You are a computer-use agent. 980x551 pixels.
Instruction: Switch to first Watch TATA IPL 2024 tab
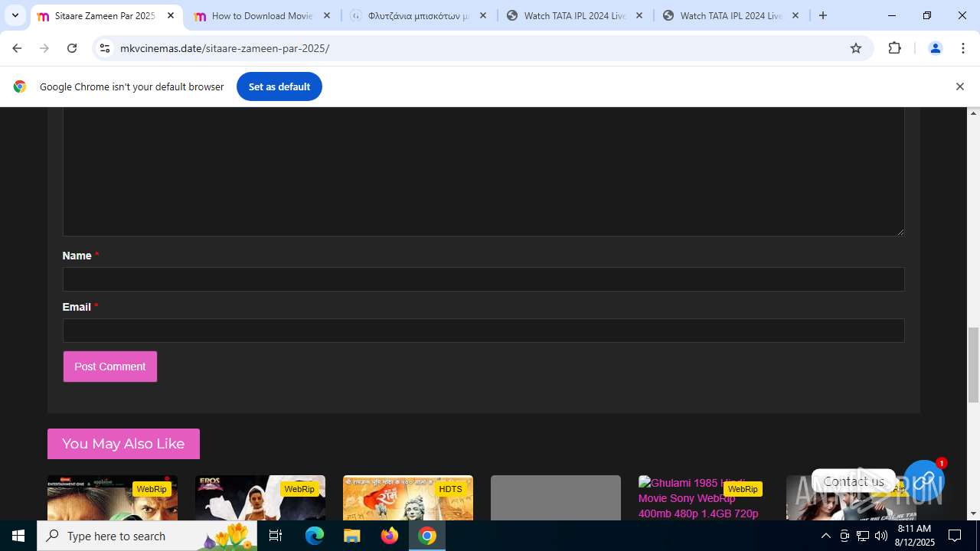point(574,15)
